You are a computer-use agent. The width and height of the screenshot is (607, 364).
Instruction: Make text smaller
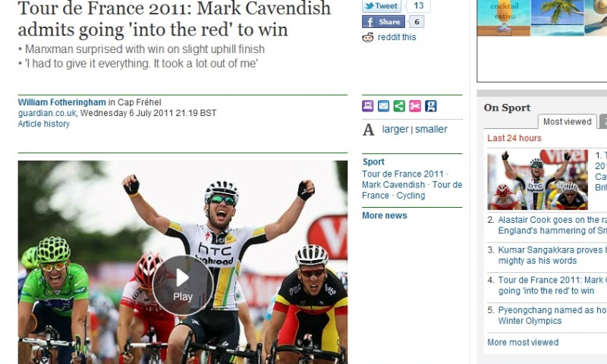(431, 129)
